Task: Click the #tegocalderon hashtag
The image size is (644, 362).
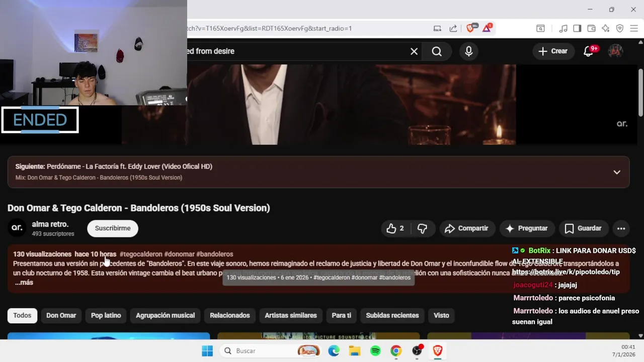Action: [141, 254]
